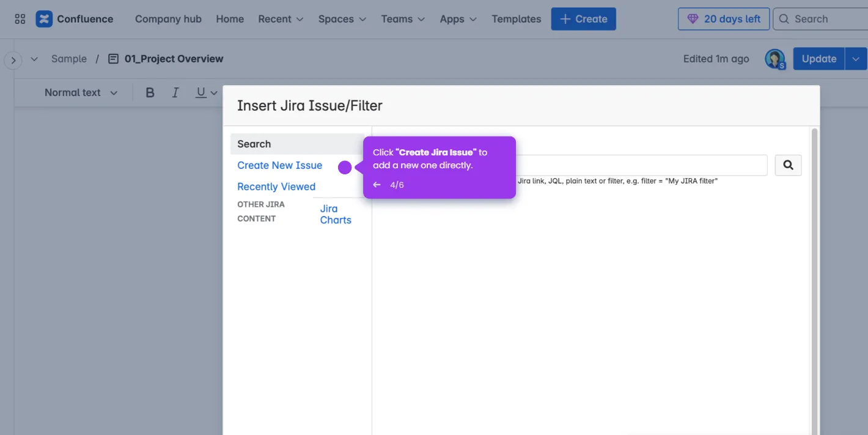Image resolution: width=868 pixels, height=435 pixels.
Task: Go to Home in top navigation
Action: coord(230,19)
